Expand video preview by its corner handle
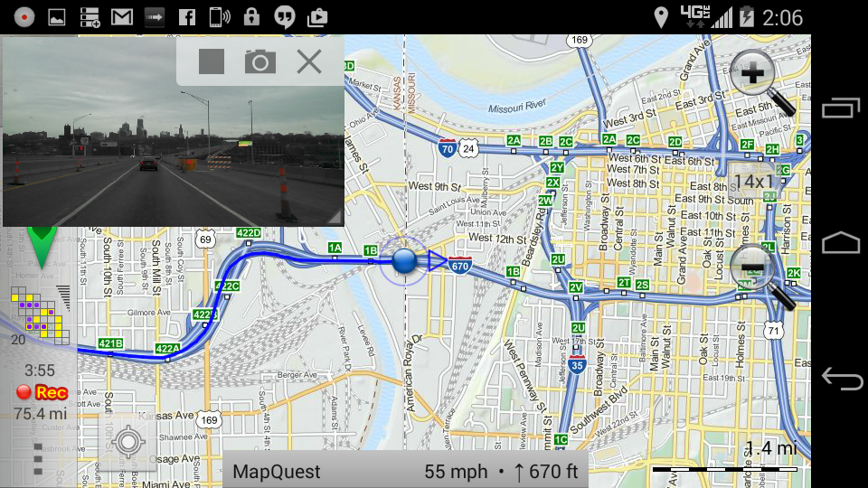The height and width of the screenshot is (488, 868). coord(335,217)
